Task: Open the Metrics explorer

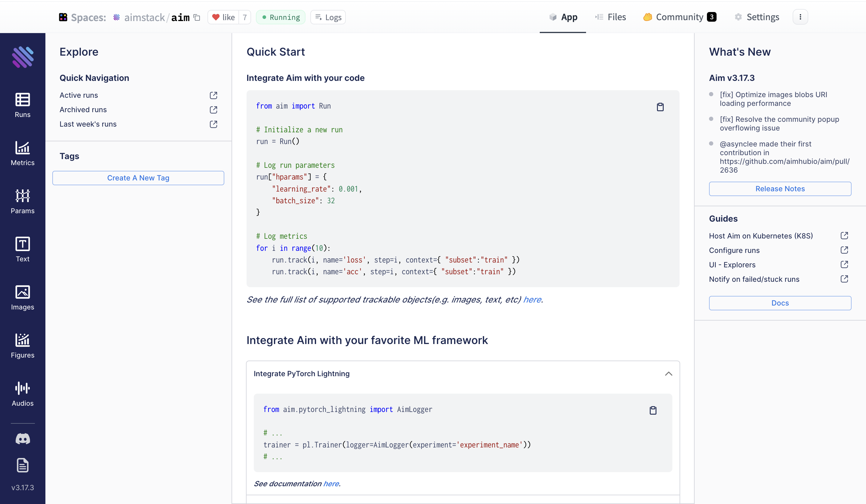Action: pos(23,153)
